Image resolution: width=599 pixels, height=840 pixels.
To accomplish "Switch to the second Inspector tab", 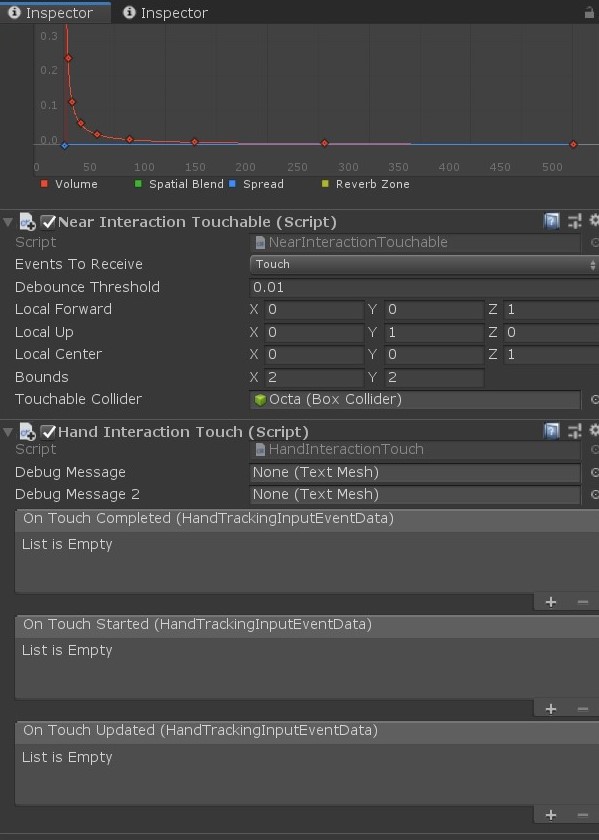I will click(166, 12).
